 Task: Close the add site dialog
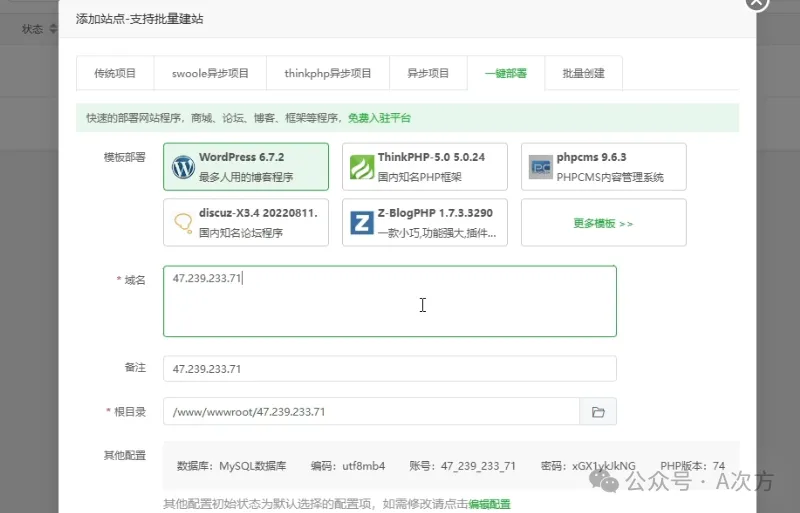pyautogui.click(x=757, y=3)
